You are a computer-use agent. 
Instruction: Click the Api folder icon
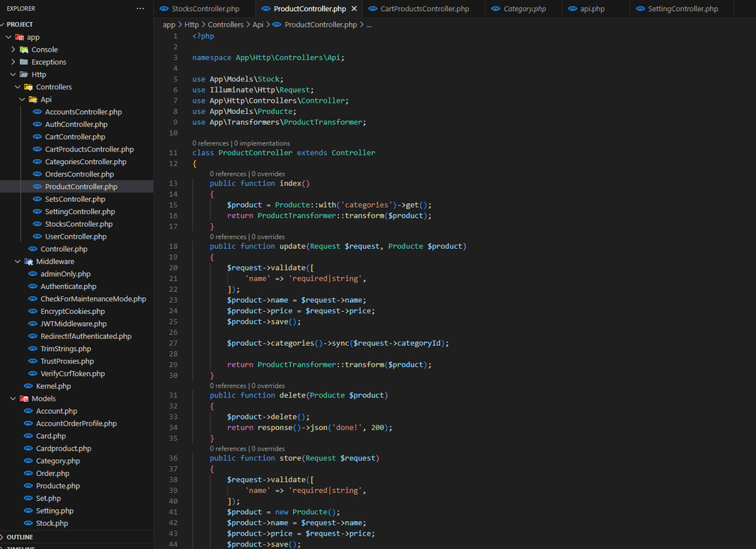click(x=33, y=100)
